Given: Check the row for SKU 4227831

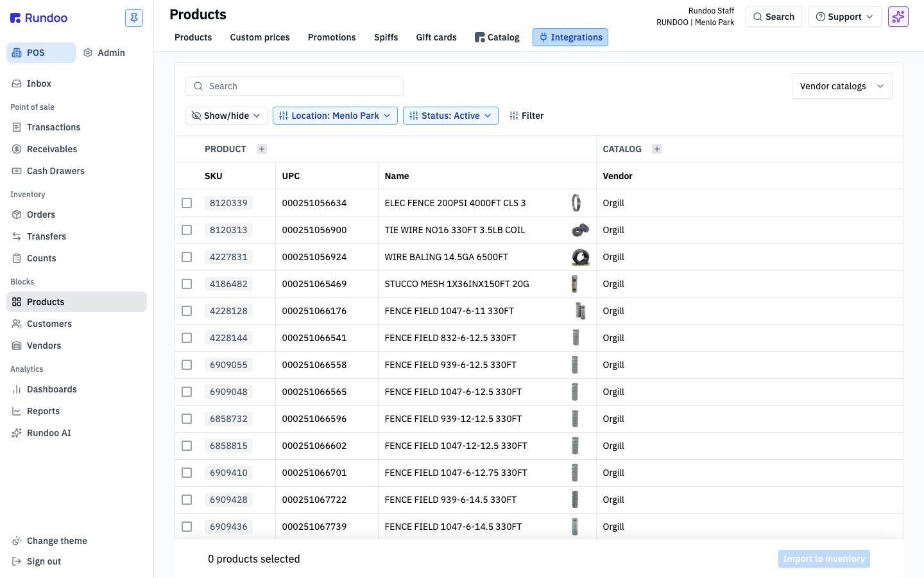Looking at the screenshot, I should (x=187, y=257).
